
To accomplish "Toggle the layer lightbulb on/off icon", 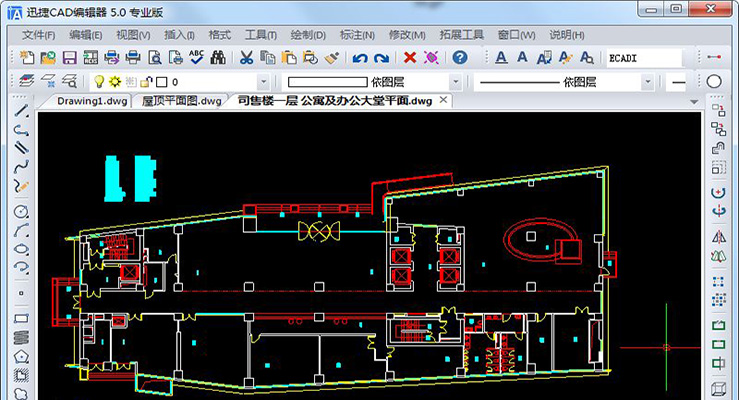I will [x=99, y=82].
